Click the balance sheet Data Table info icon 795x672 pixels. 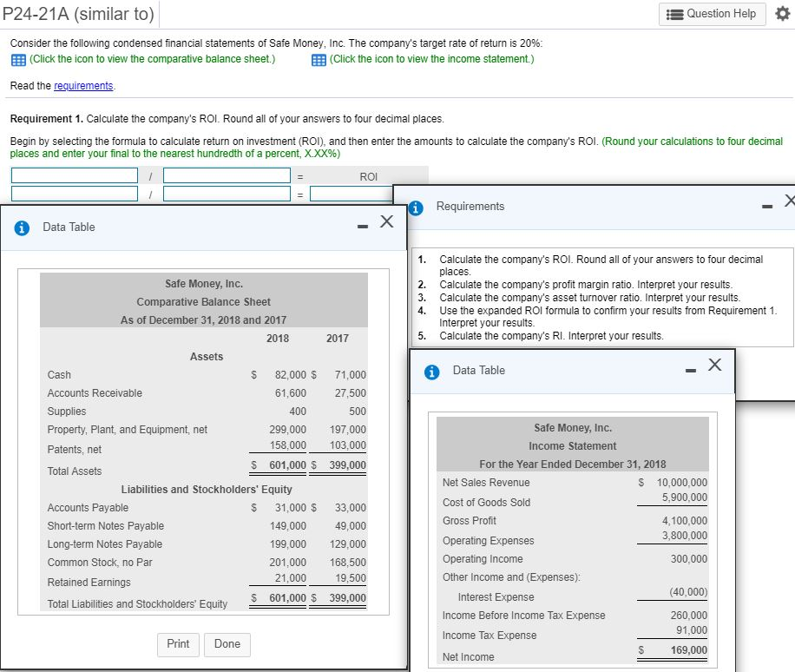[x=22, y=228]
